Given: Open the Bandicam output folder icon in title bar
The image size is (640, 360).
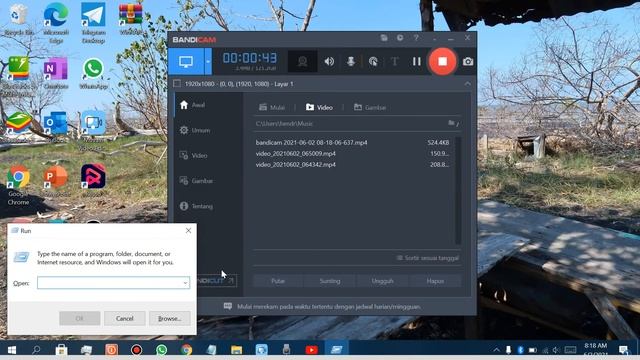Looking at the screenshot, I should click(384, 38).
